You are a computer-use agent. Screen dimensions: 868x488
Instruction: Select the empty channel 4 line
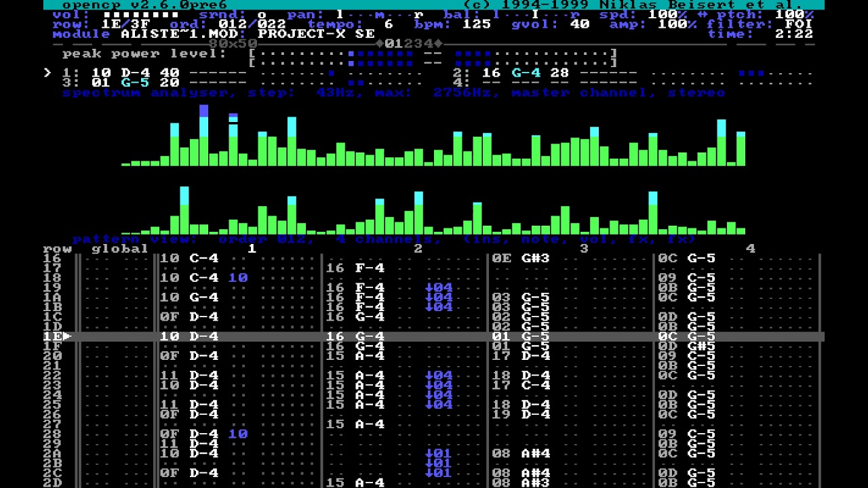pos(633,83)
